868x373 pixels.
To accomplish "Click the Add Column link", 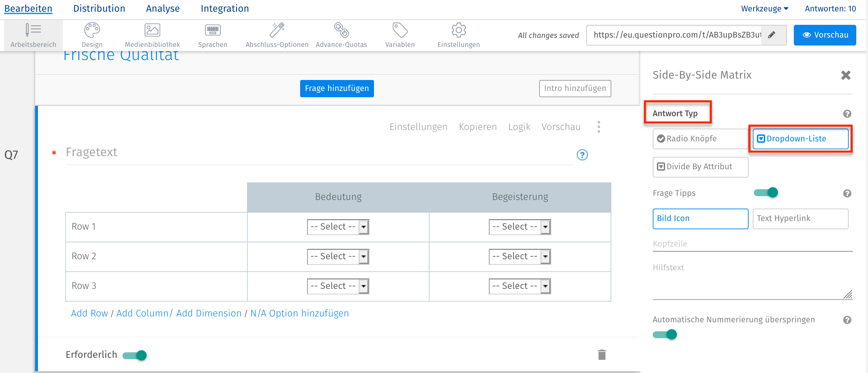I will coord(142,313).
